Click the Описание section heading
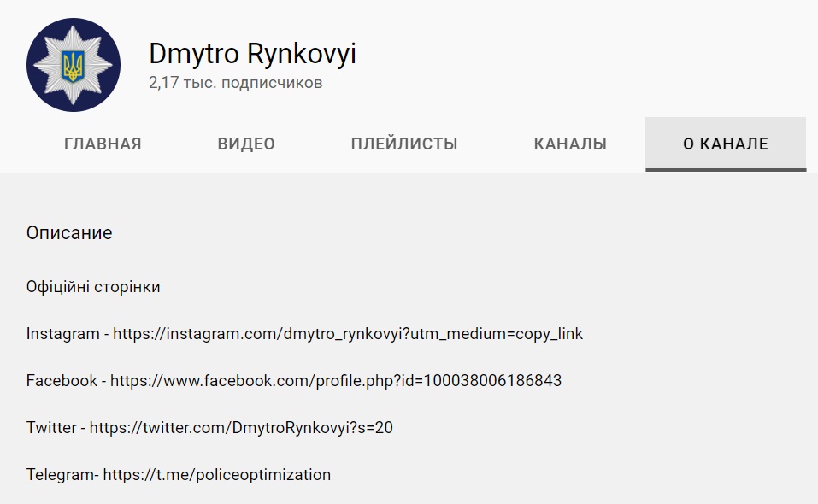The width and height of the screenshot is (818, 504). 69,232
